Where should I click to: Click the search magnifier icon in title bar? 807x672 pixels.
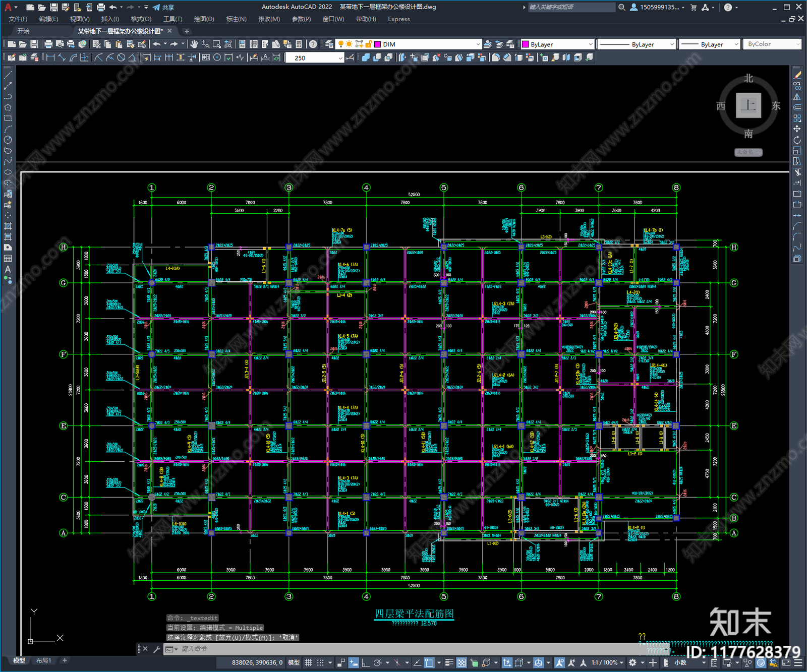pos(622,7)
